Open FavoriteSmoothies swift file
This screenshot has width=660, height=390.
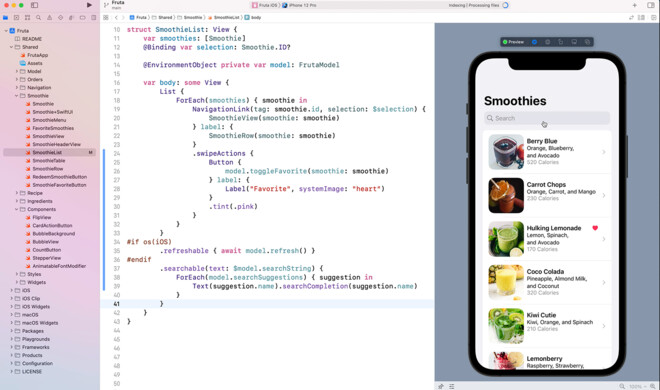pyautogui.click(x=50, y=128)
